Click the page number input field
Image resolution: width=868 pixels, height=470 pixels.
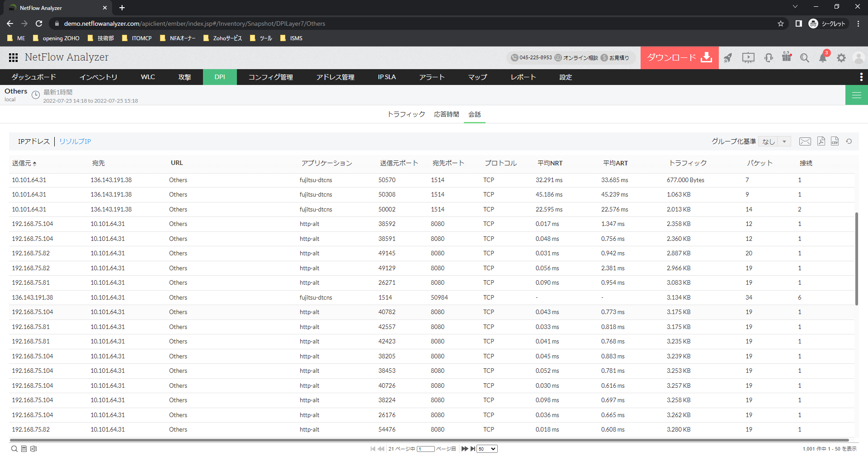[425, 449]
